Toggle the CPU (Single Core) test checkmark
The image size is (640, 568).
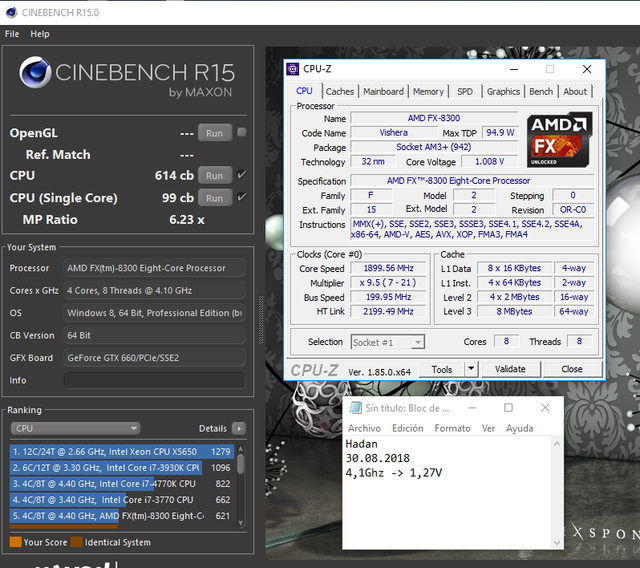click(x=242, y=197)
